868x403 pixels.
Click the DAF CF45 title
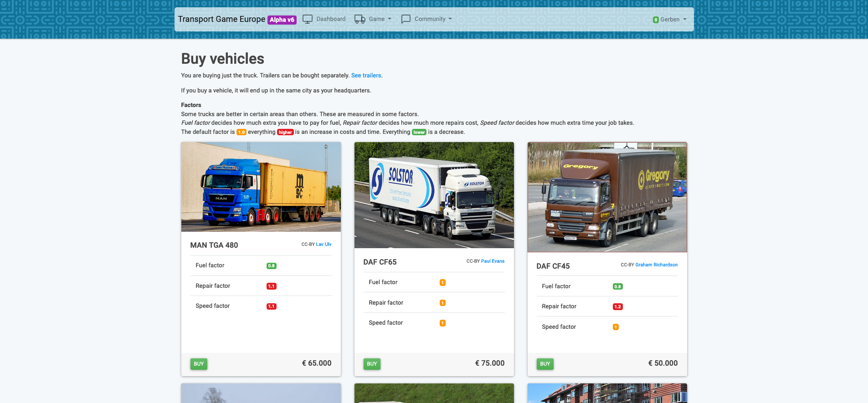[553, 266]
